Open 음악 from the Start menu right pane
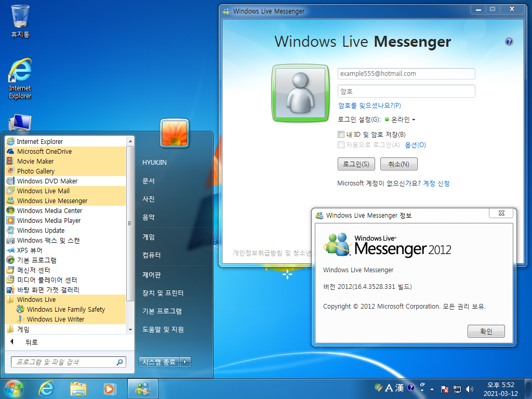This screenshot has height=399, width=532. tap(148, 217)
